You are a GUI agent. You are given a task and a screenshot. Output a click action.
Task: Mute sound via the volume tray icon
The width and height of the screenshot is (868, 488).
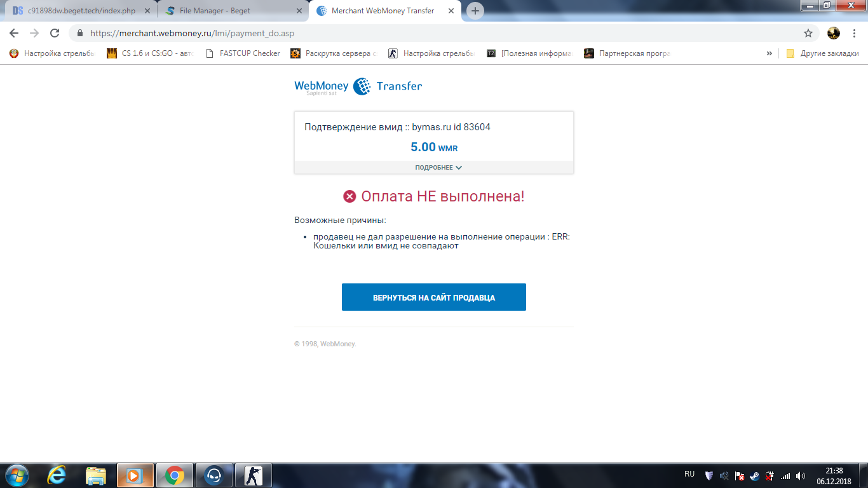[800, 475]
